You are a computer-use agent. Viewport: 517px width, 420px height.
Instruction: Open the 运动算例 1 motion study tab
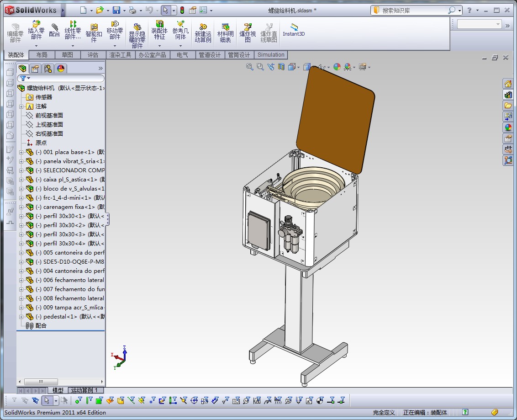tap(85, 390)
